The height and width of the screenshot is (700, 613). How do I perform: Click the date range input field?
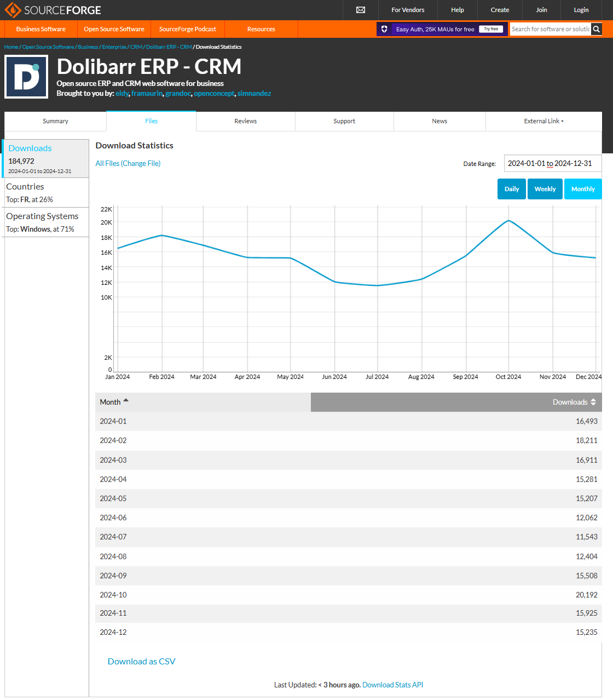[553, 163]
